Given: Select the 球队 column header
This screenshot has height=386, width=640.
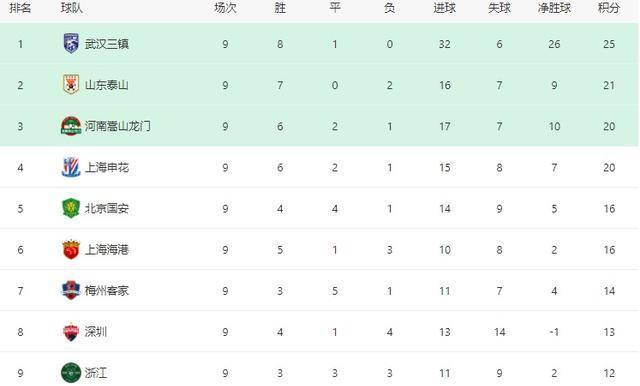Looking at the screenshot, I should pos(72,8).
